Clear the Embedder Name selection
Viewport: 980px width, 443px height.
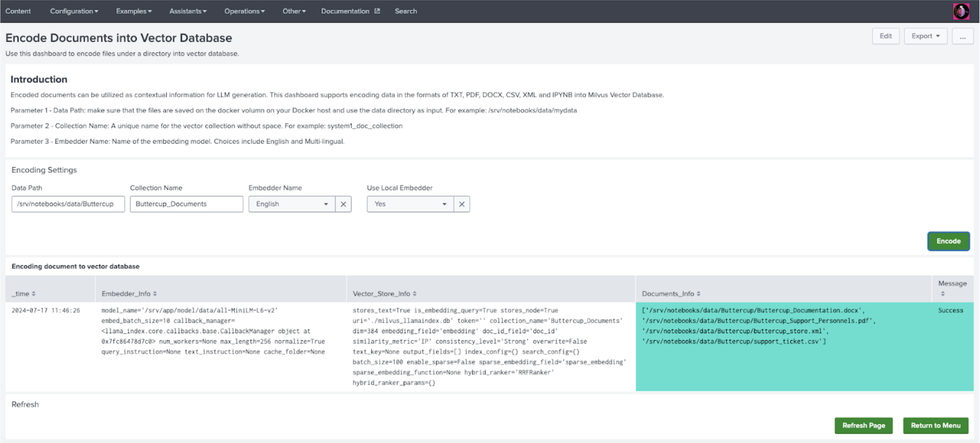coord(343,204)
